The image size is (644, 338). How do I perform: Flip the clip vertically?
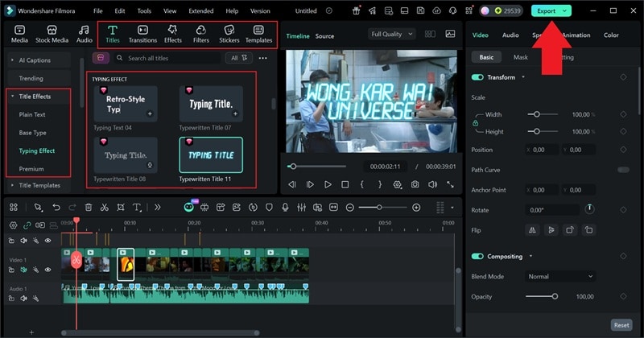click(551, 230)
